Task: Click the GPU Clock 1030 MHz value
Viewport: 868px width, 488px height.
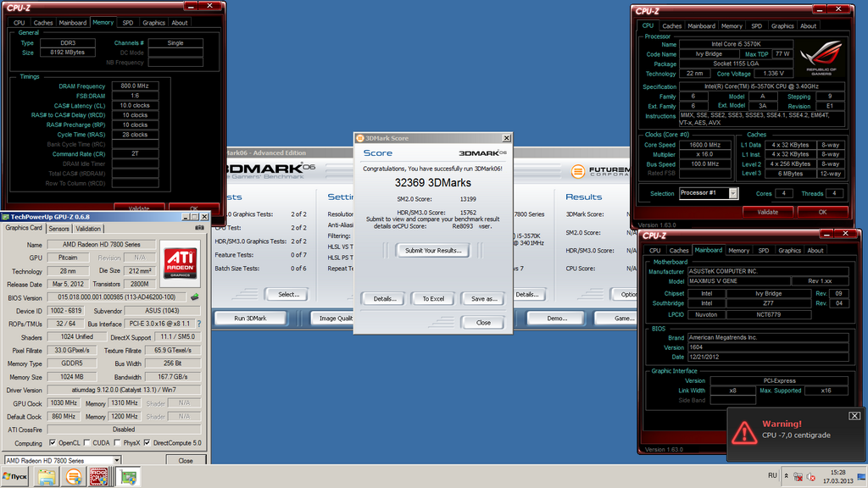Action: (x=64, y=402)
